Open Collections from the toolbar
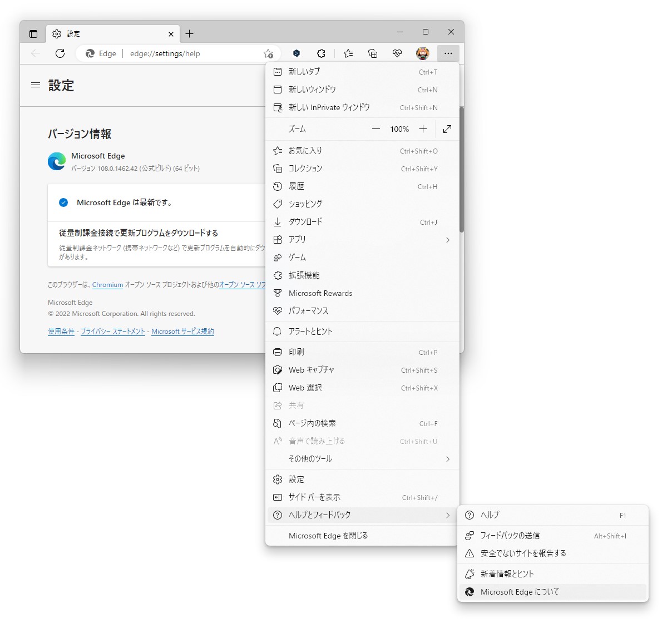The image size is (672, 623). click(373, 53)
